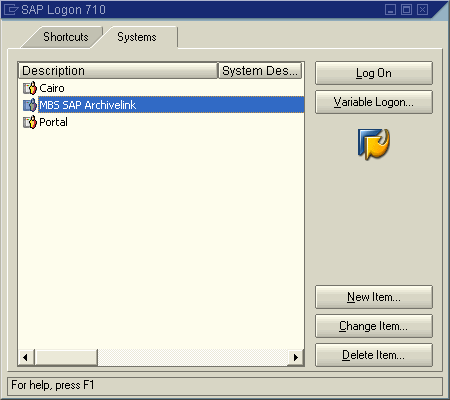Close the SAP Logon 710 window
Viewport: 450px width, 400px height.
(x=422, y=9)
